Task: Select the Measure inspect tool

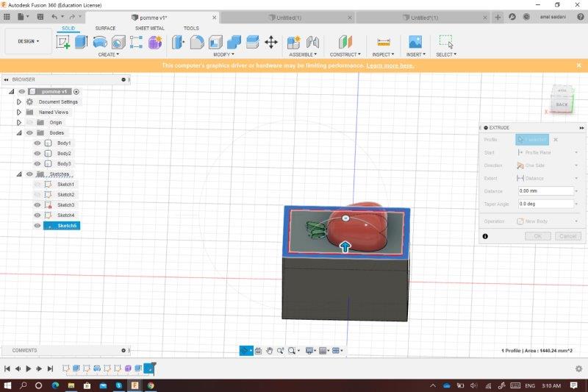Action: (383, 42)
